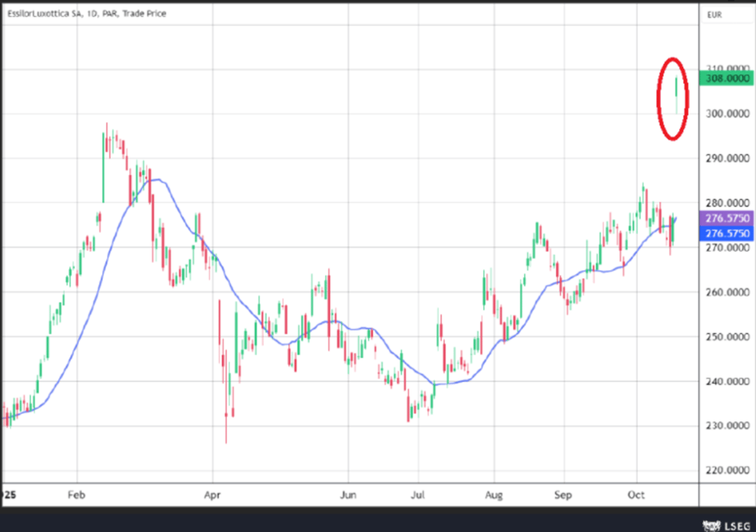
Task: Click the 290.0000 price axis label
Action: (727, 158)
